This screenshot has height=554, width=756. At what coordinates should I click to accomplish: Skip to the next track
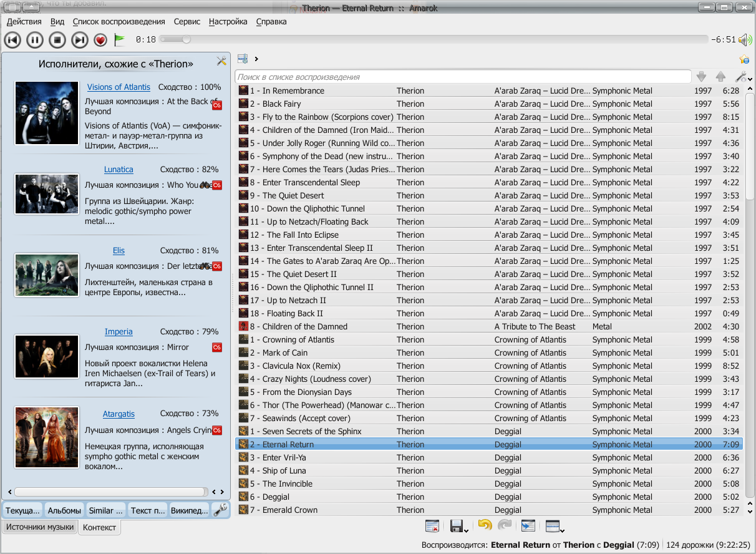click(80, 40)
